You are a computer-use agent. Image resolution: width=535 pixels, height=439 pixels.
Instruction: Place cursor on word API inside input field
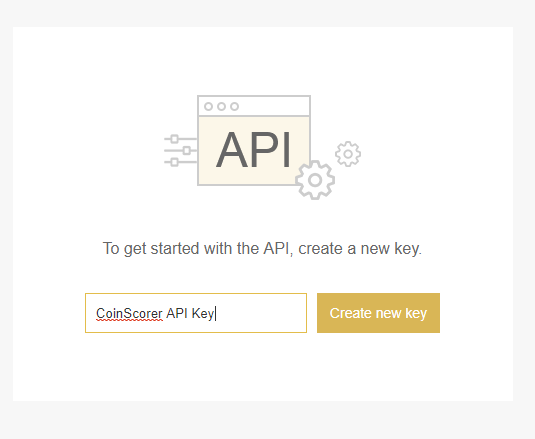(x=177, y=313)
